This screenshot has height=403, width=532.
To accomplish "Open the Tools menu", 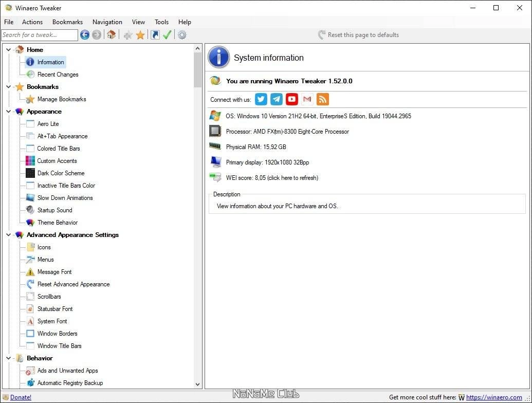I will tap(161, 22).
